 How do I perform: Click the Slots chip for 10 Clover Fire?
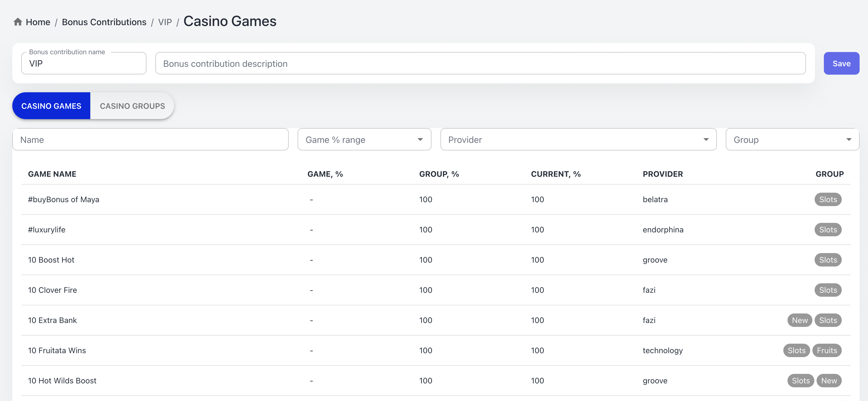[828, 290]
